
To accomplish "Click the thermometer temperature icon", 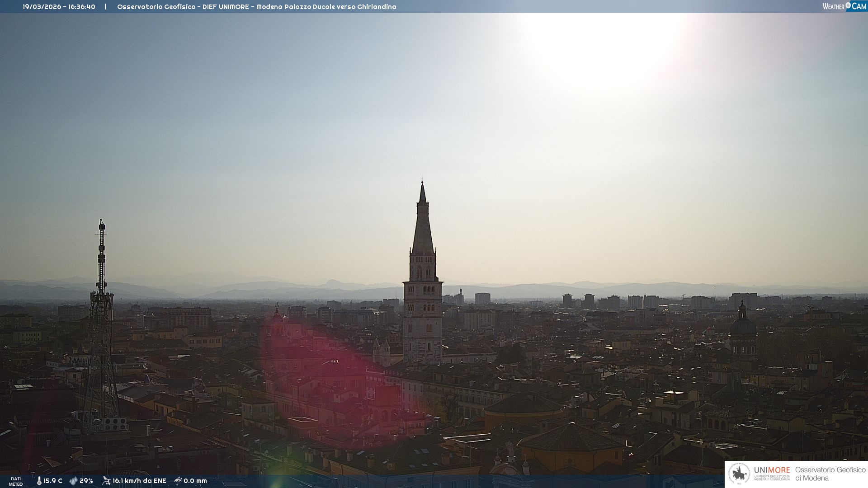I will 39,481.
